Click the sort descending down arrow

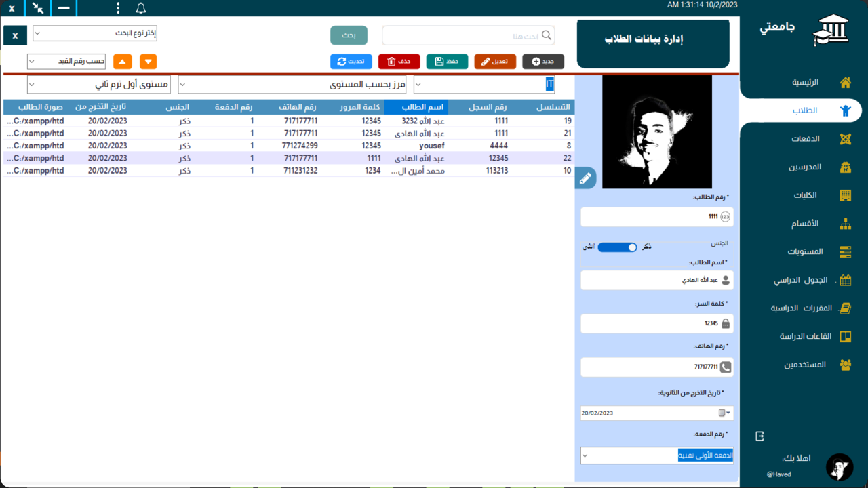pyautogui.click(x=149, y=62)
